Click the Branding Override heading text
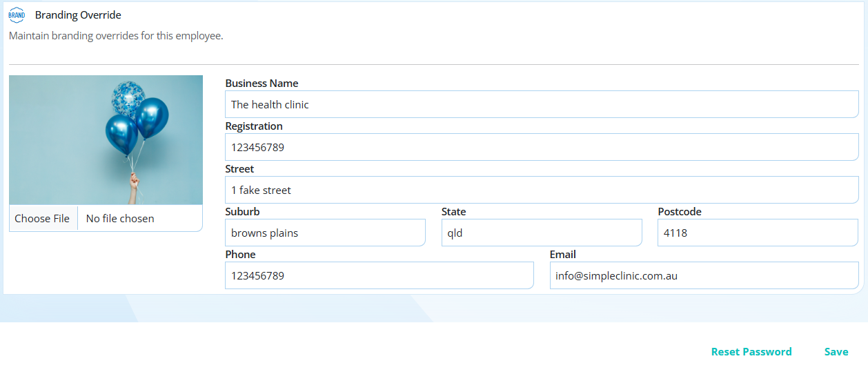Screen dimensions: 868x372 (x=78, y=15)
